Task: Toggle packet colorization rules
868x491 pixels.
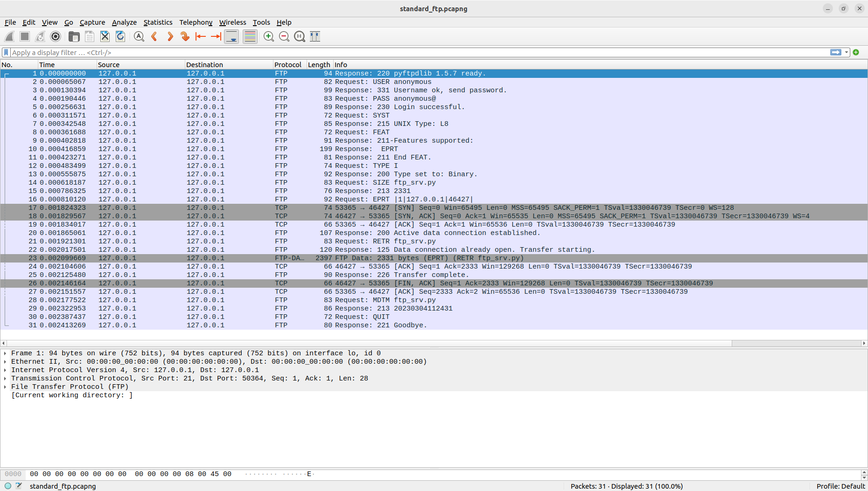Action: (x=250, y=36)
